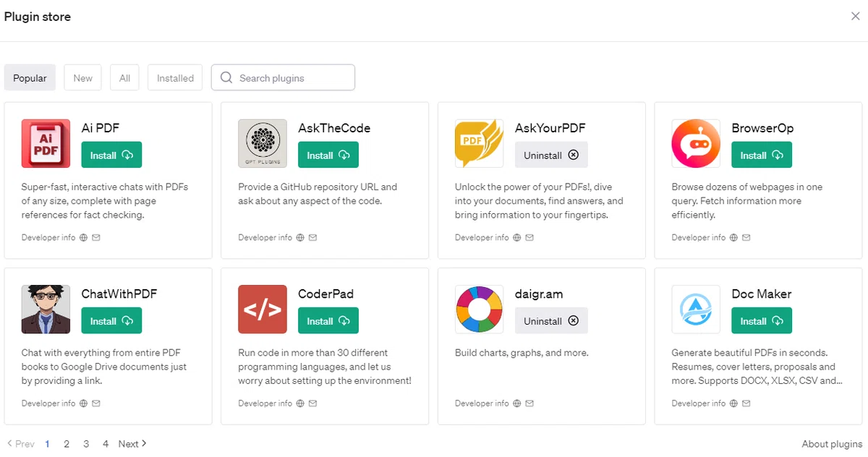Screen dimensions: 868x457
Task: Open AskTheCode developer email icon
Action: (x=312, y=237)
